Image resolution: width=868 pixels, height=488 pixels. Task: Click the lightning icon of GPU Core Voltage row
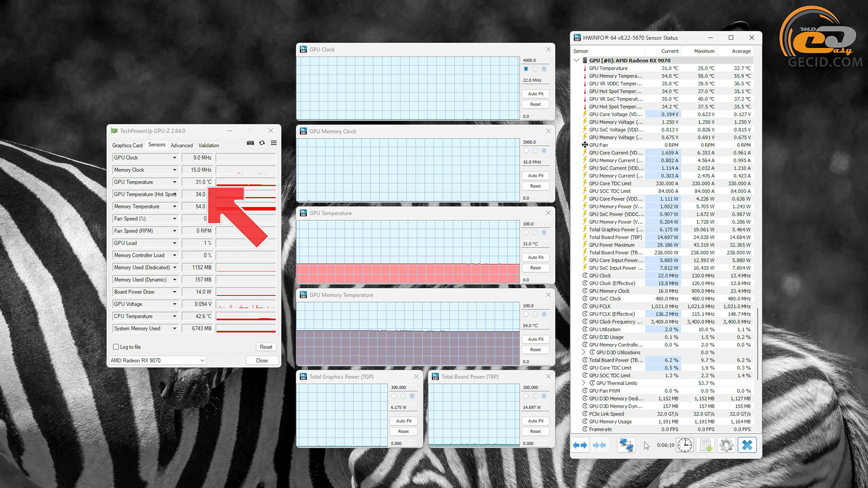585,114
